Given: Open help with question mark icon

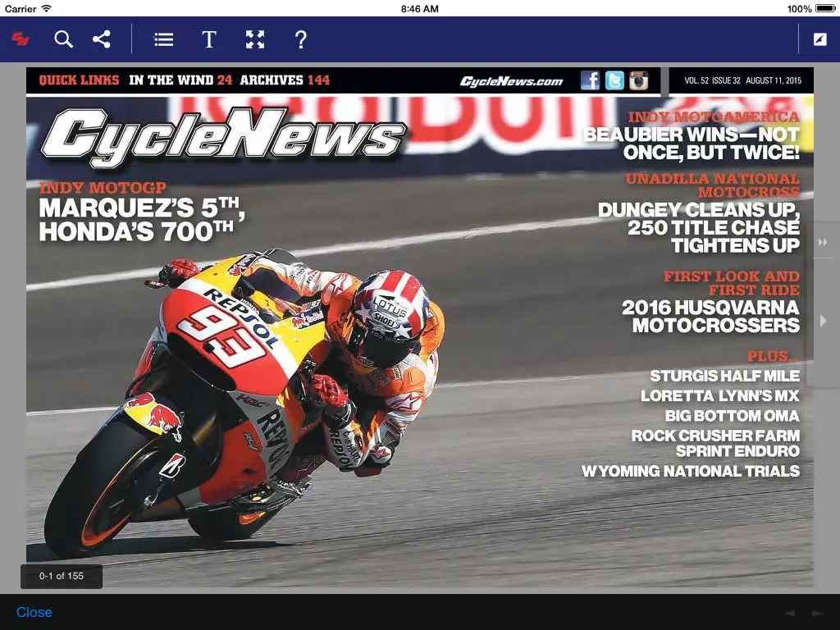Looking at the screenshot, I should (x=301, y=39).
